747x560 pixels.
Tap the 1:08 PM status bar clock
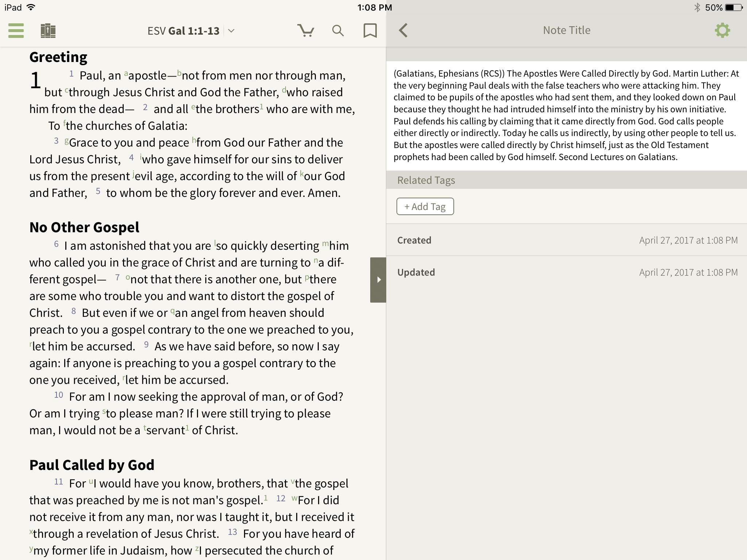point(375,7)
